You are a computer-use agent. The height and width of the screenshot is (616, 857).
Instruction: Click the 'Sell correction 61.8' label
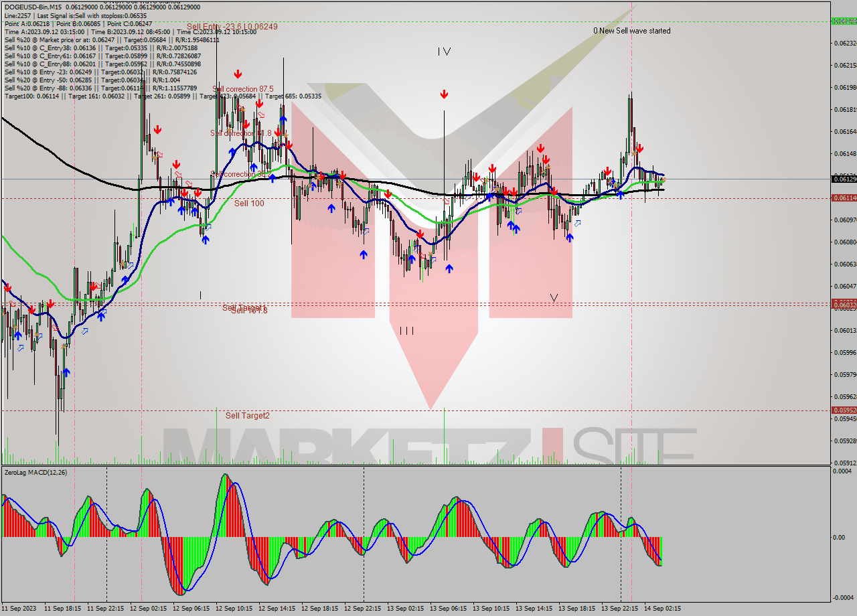241,133
